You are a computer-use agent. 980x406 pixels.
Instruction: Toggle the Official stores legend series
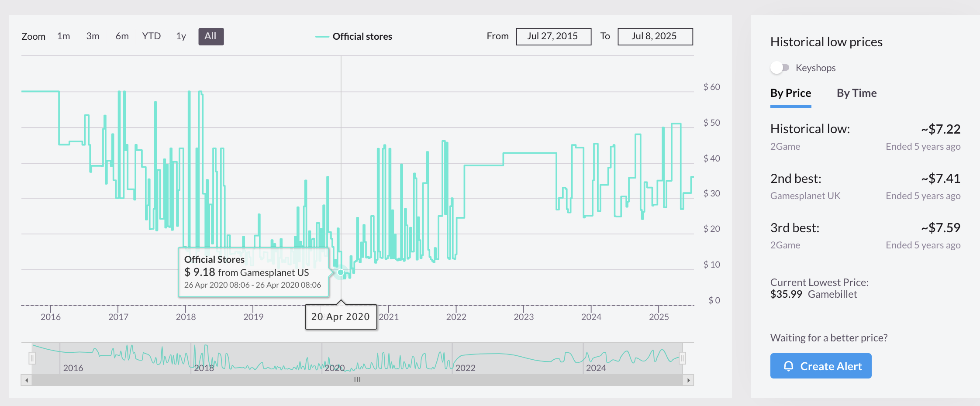click(x=354, y=37)
